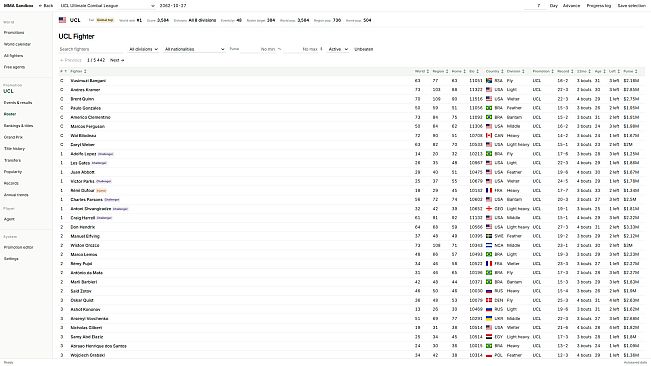This screenshot has height=366, width=651.
Task: Open Annual trends page
Action: 16,195
